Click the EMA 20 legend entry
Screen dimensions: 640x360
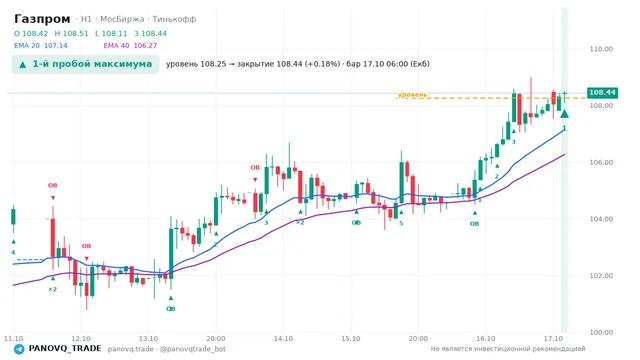(x=40, y=46)
